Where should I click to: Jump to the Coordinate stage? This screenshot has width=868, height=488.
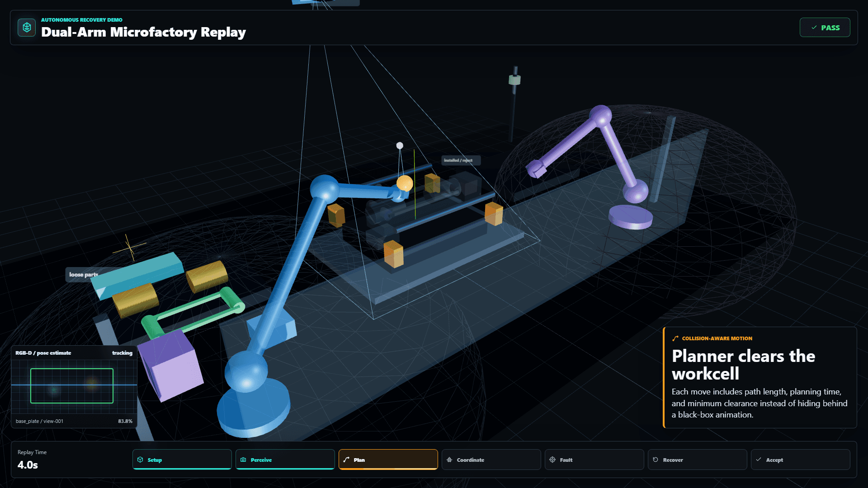click(491, 460)
